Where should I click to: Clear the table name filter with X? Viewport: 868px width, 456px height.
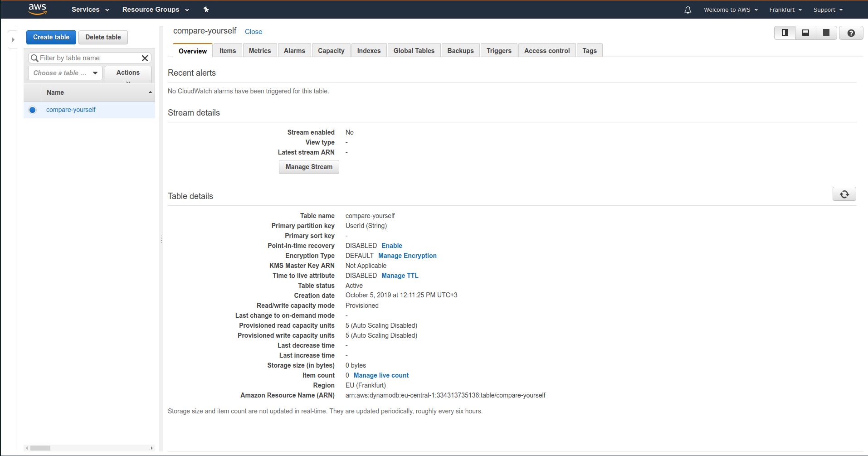pos(145,58)
